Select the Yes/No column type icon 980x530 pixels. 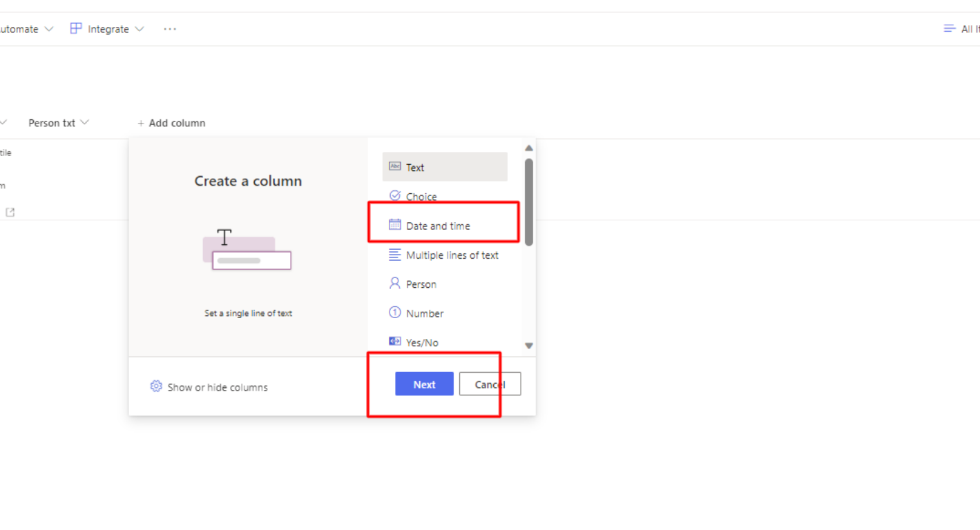tap(394, 341)
